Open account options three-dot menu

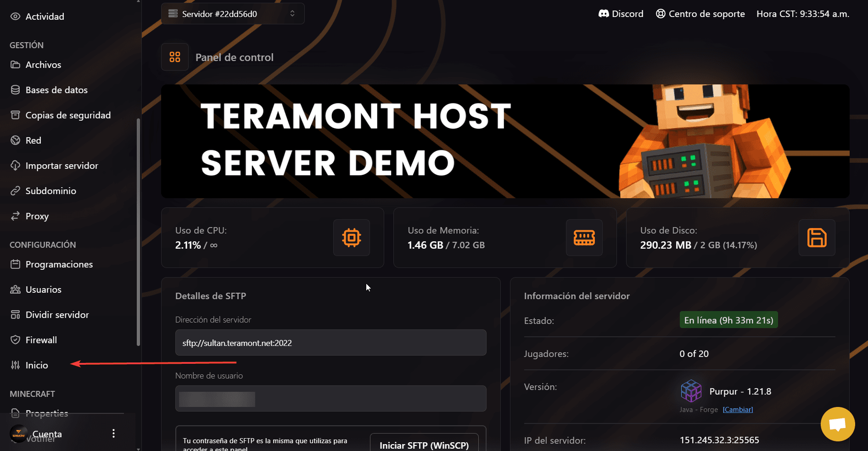tap(113, 434)
